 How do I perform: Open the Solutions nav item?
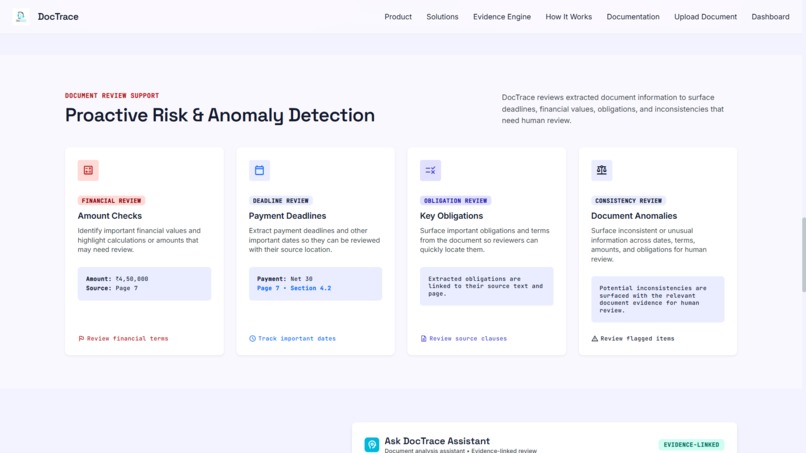click(x=442, y=16)
